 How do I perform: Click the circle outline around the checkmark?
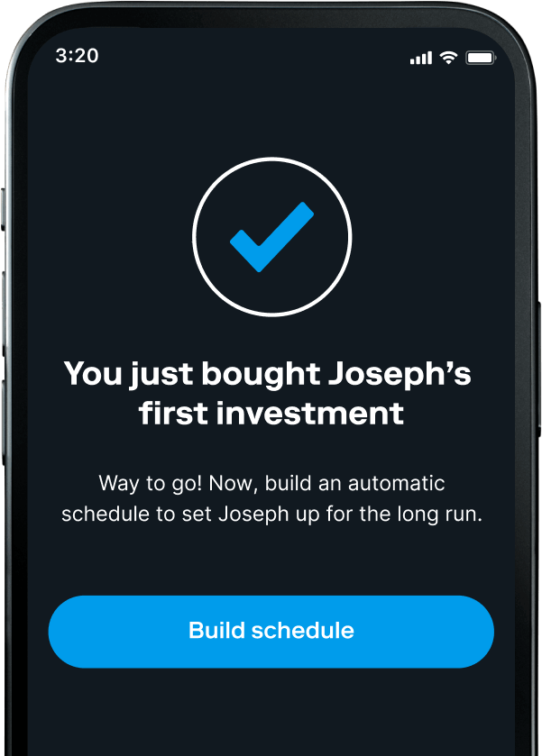click(271, 161)
